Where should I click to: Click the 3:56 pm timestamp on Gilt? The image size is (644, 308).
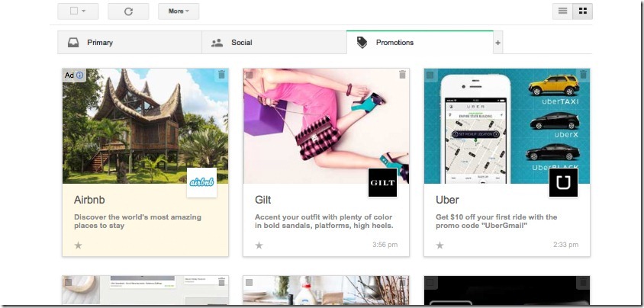385,245
